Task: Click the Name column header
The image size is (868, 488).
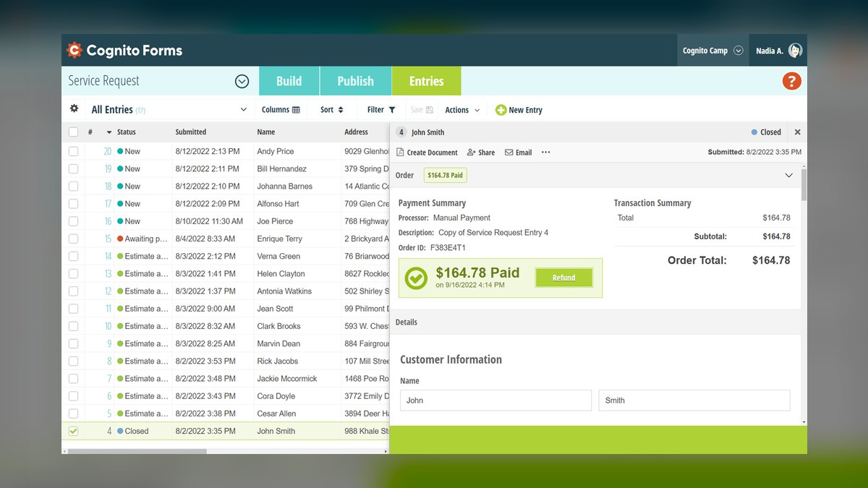Action: (266, 132)
